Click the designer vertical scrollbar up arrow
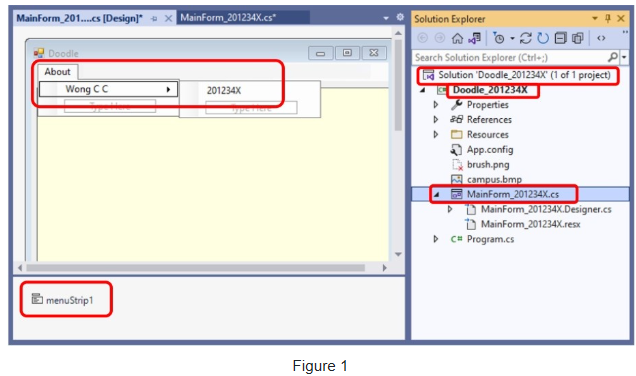 pos(398,33)
